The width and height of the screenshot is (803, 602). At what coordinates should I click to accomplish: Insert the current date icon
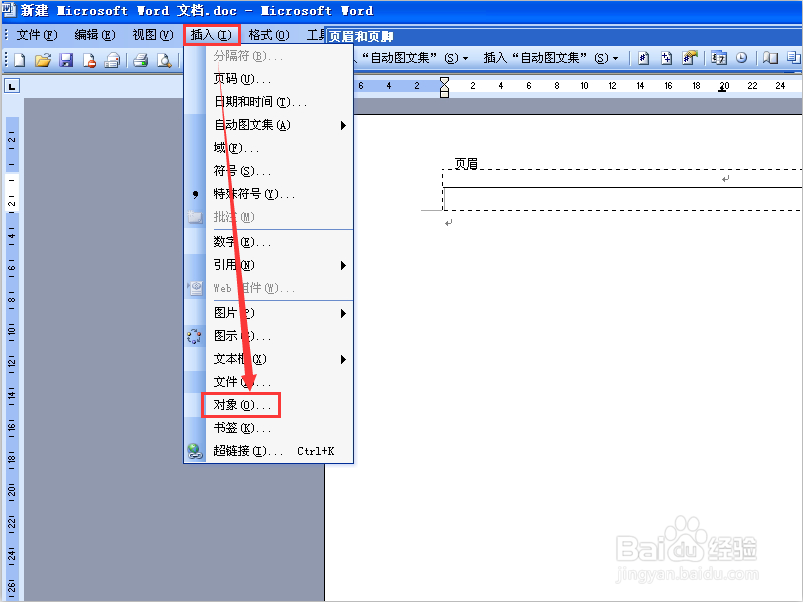point(718,58)
